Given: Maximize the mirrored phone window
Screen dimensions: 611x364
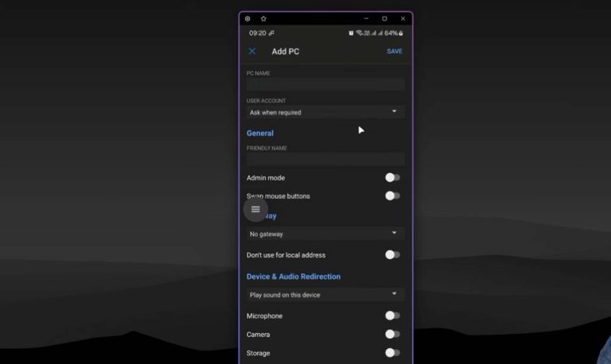Looking at the screenshot, I should click(x=384, y=19).
